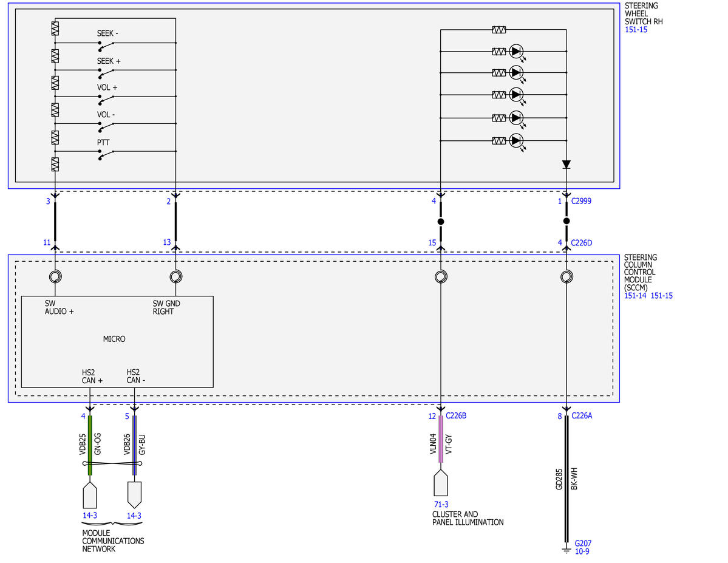Click the C226A connector label
This screenshot has width=728, height=563.
(x=582, y=416)
